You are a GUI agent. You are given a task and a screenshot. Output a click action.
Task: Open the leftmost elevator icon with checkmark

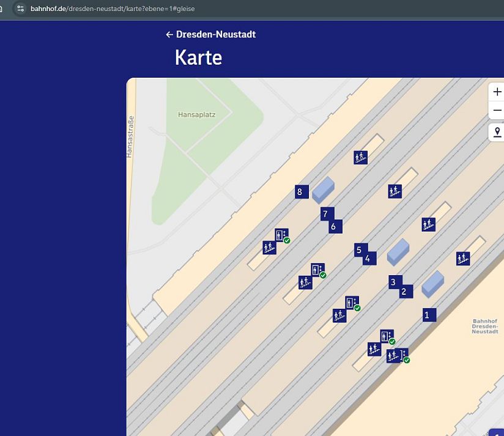click(281, 235)
